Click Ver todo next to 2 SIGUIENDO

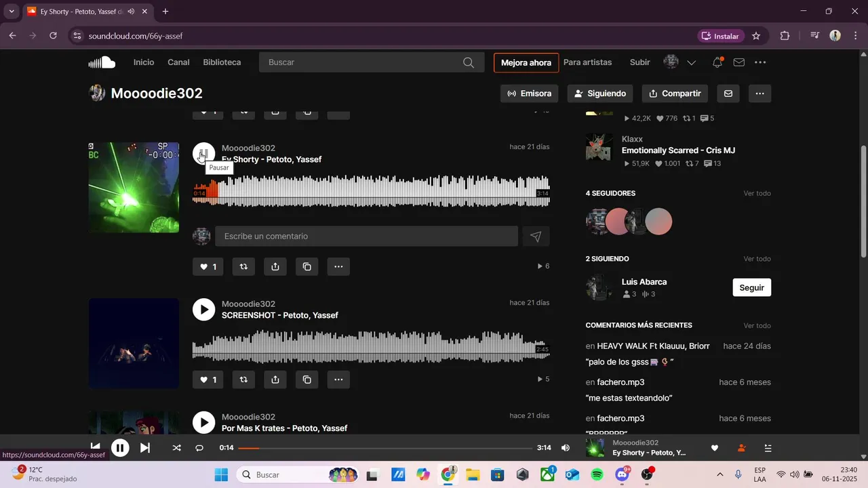[757, 259]
